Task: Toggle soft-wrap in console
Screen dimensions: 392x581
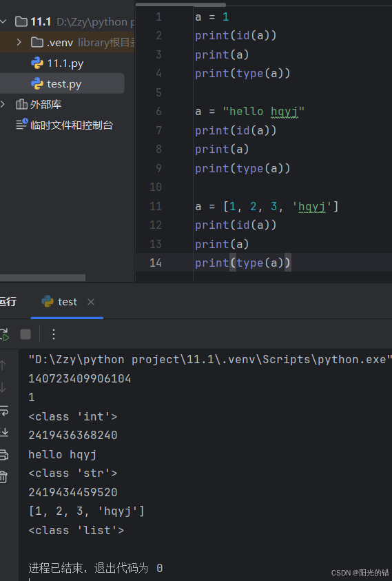Action: pos(3,410)
